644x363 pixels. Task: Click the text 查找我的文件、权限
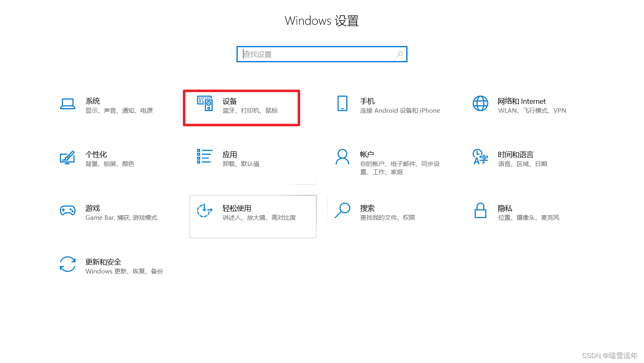[x=388, y=218]
